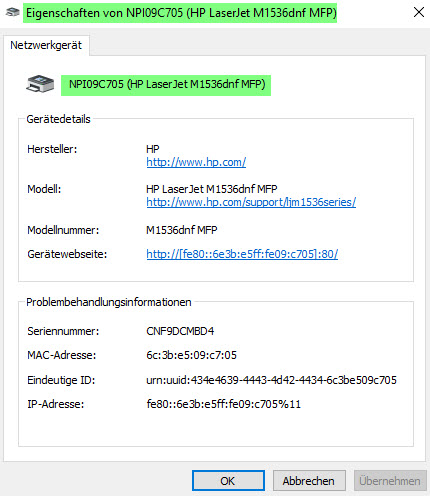Click the Modellnummer value M1536dnf MFP
The width and height of the screenshot is (430, 496).
[182, 230]
